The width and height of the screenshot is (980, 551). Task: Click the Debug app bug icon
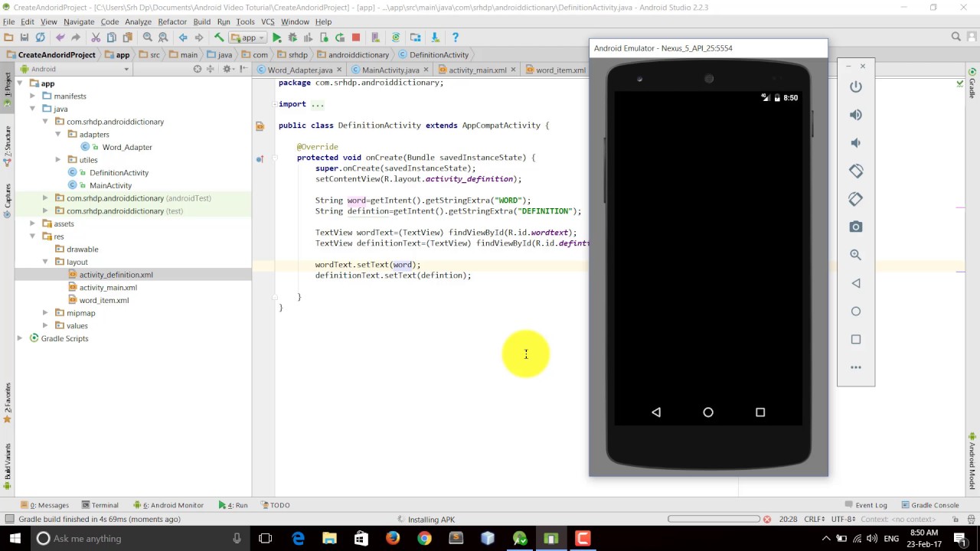[292, 37]
